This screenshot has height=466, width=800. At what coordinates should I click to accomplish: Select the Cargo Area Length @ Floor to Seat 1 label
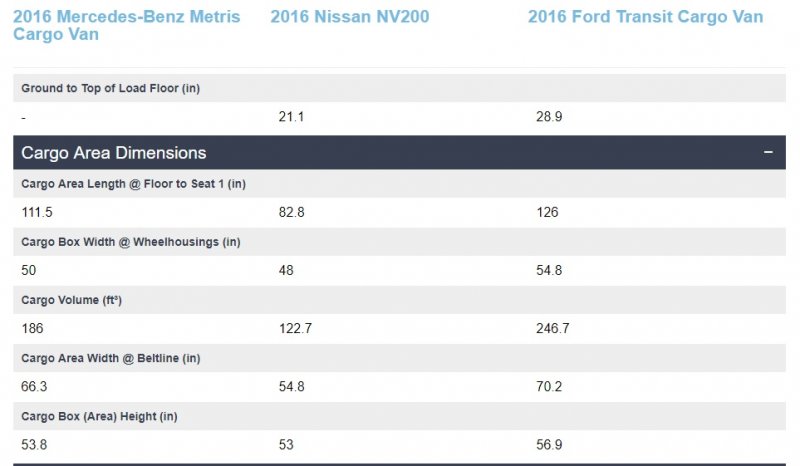[133, 183]
